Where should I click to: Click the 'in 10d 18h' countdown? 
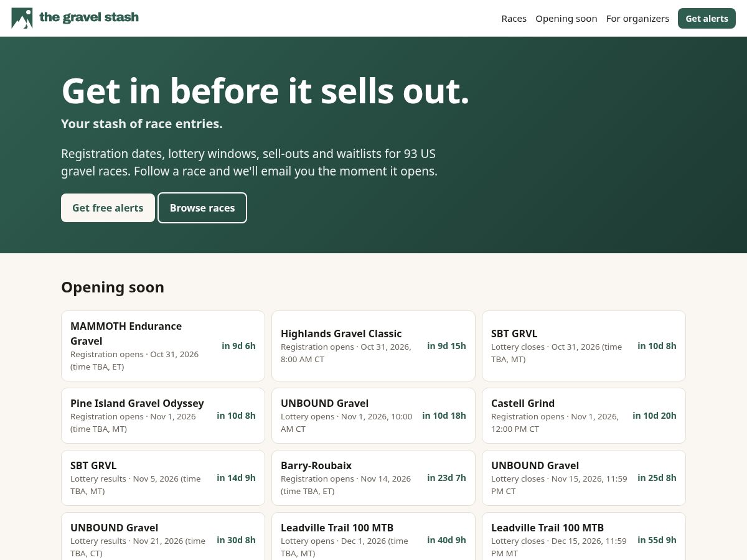(x=444, y=416)
